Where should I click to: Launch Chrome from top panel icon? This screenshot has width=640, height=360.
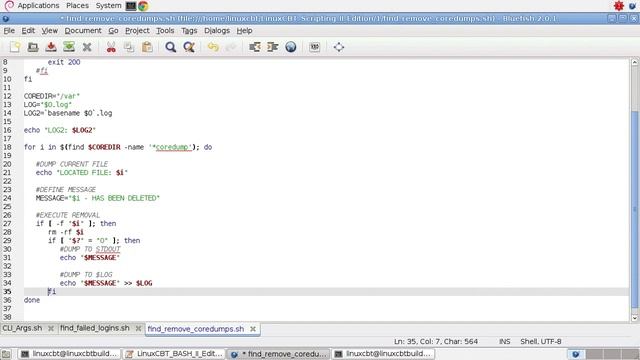tap(143, 6)
